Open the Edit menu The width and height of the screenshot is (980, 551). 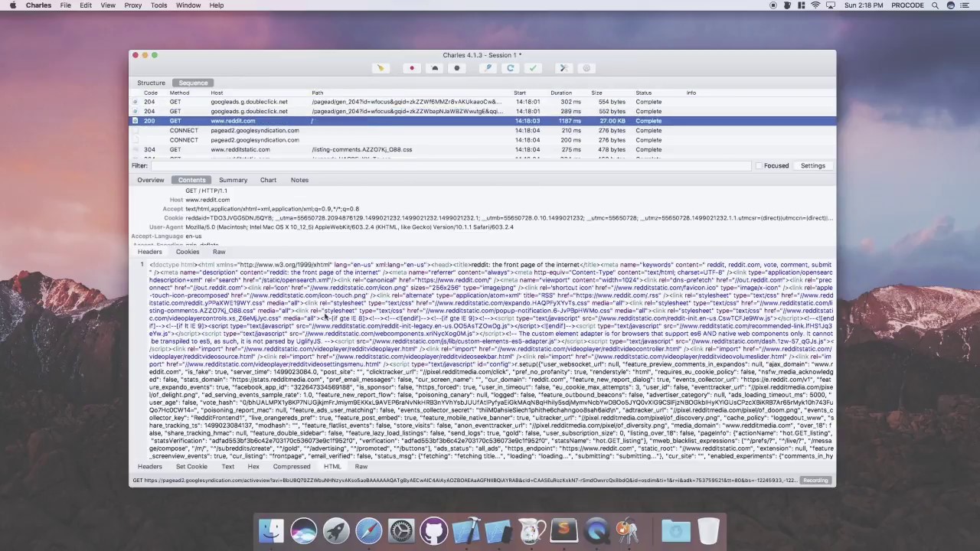[x=86, y=5]
